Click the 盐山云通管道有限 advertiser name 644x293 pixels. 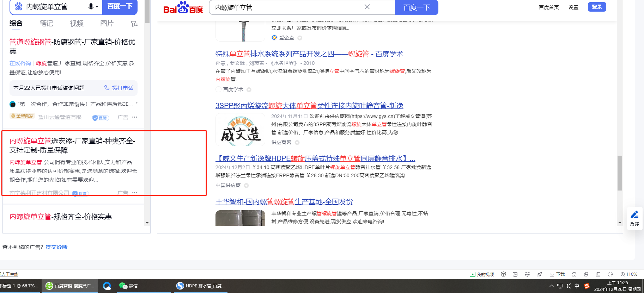(62, 117)
